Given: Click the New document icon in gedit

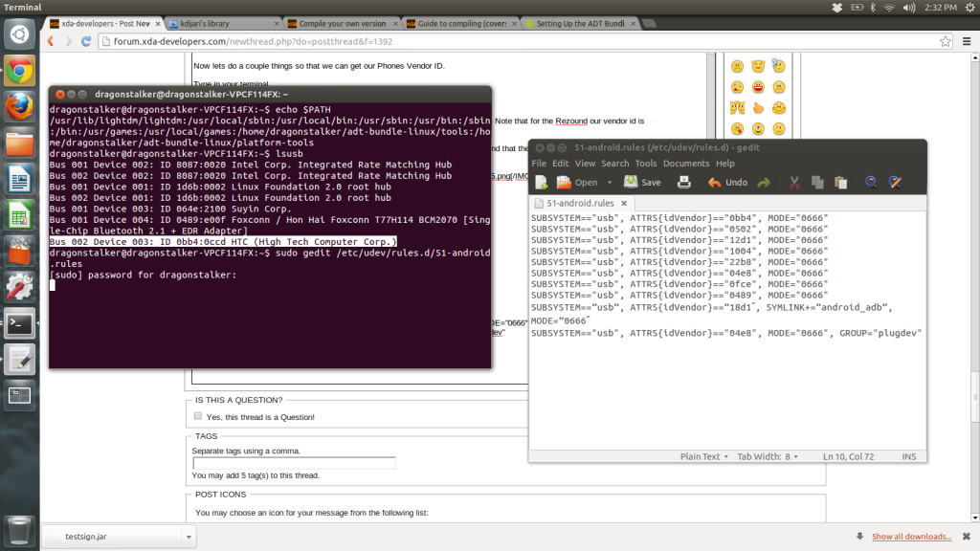Looking at the screenshot, I should 542,183.
